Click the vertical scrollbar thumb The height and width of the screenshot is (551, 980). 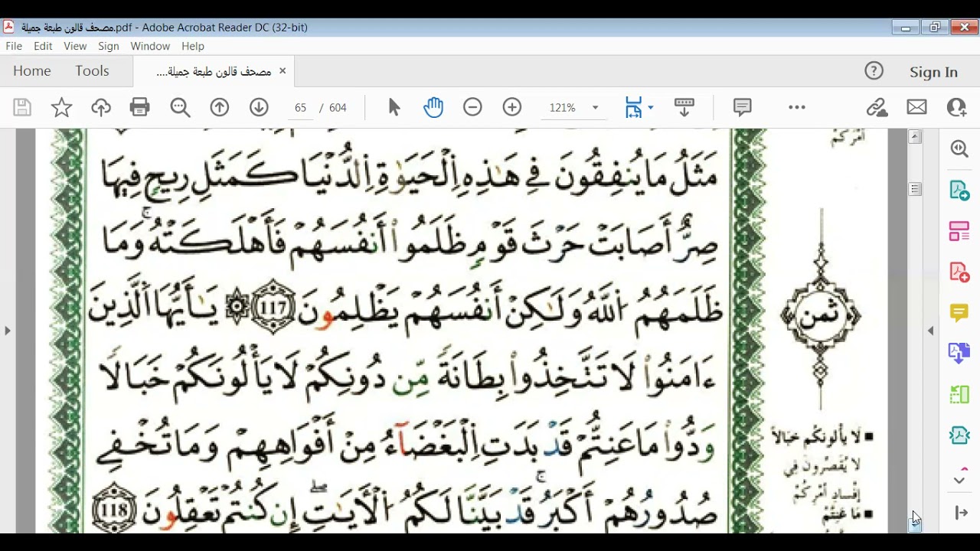click(x=915, y=189)
